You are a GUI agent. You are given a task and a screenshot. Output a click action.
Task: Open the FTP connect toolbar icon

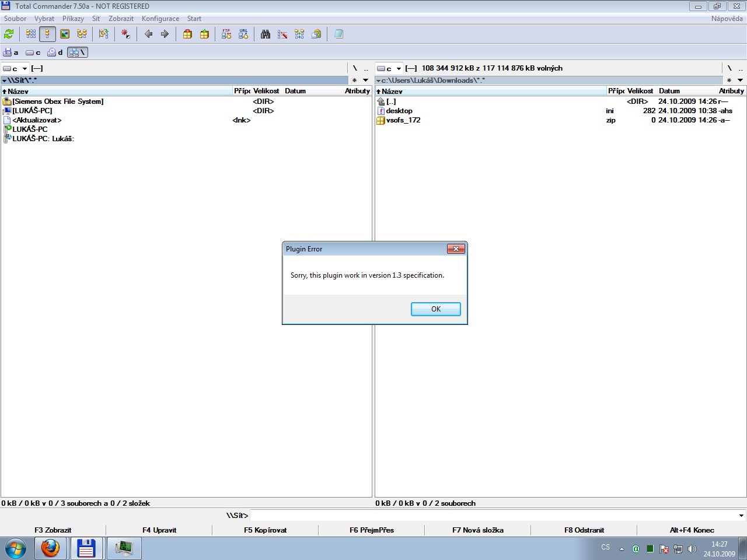click(x=226, y=34)
